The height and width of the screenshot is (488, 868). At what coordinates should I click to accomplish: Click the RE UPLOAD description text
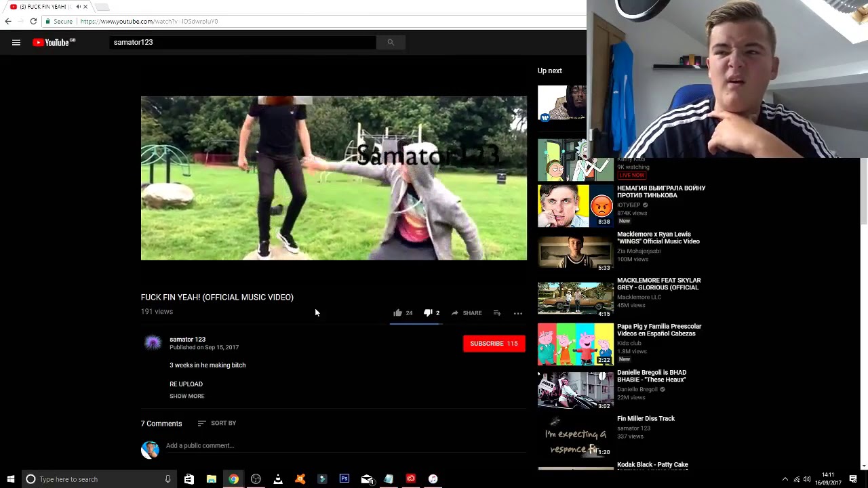pos(186,384)
